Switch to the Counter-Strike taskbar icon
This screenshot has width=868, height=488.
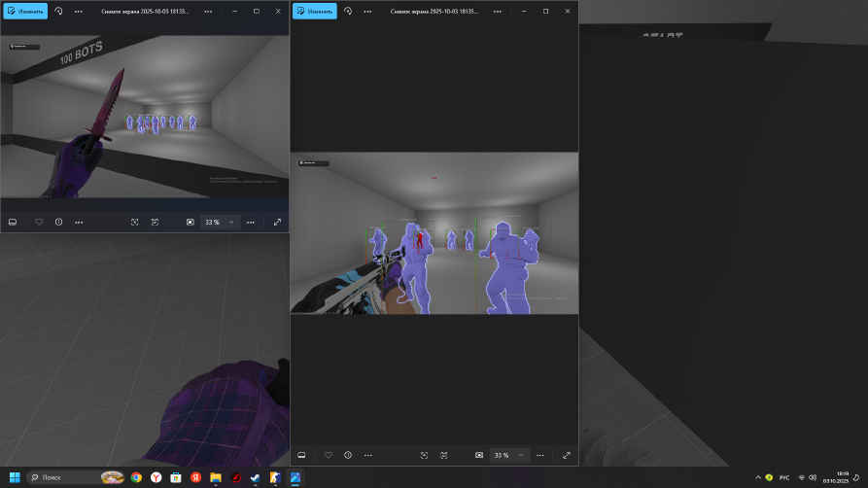[275, 477]
